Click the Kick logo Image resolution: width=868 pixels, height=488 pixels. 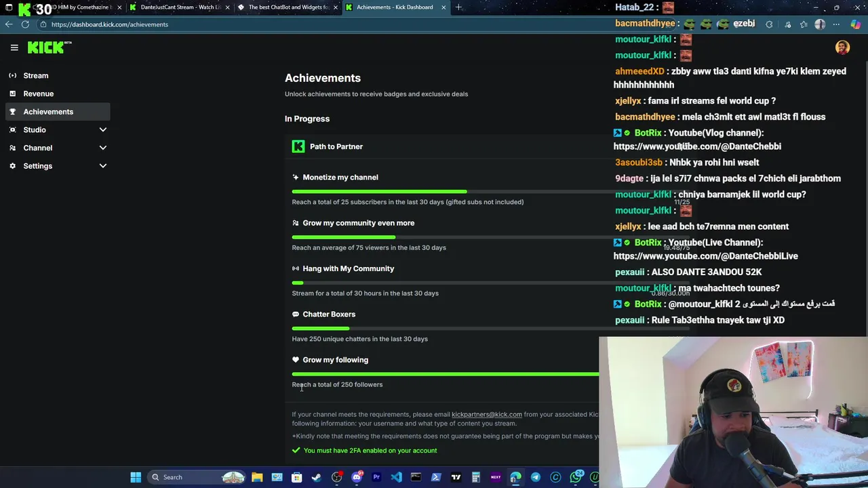(x=50, y=47)
